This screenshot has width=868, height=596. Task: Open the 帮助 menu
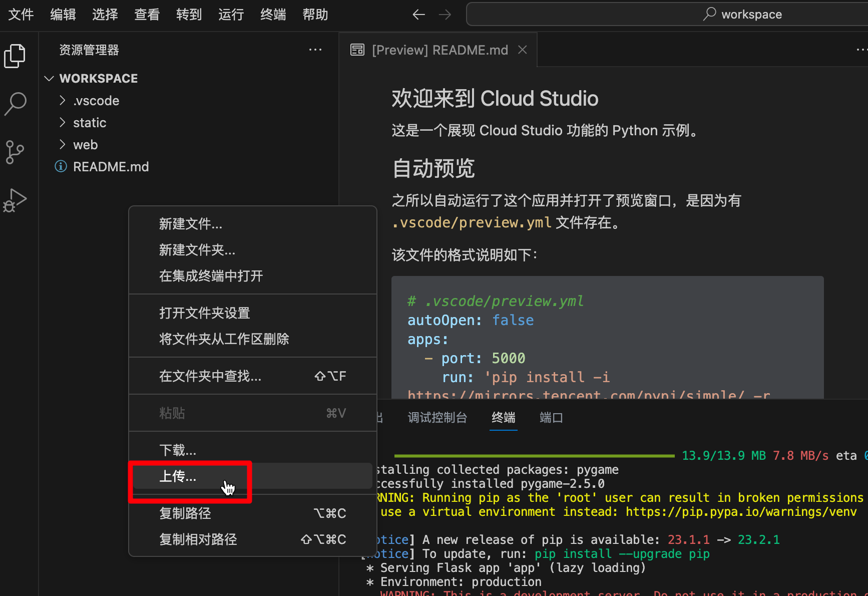click(x=315, y=15)
